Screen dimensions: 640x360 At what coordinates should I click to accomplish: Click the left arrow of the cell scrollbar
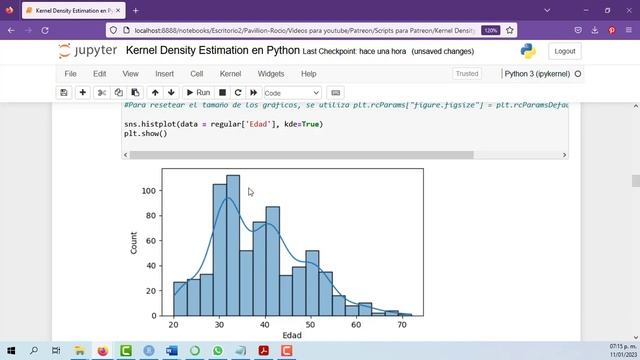click(x=126, y=155)
